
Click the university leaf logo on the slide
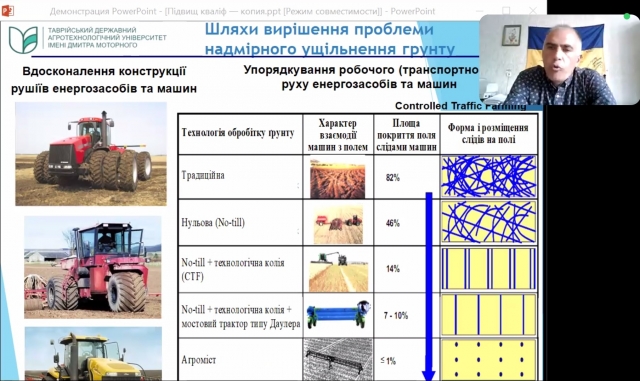[x=23, y=40]
